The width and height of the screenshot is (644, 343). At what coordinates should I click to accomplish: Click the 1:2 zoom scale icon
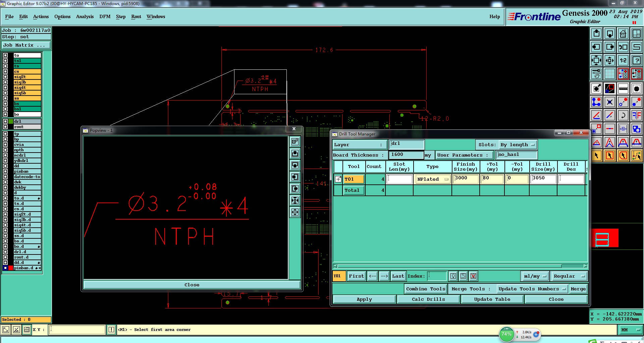pos(623,60)
